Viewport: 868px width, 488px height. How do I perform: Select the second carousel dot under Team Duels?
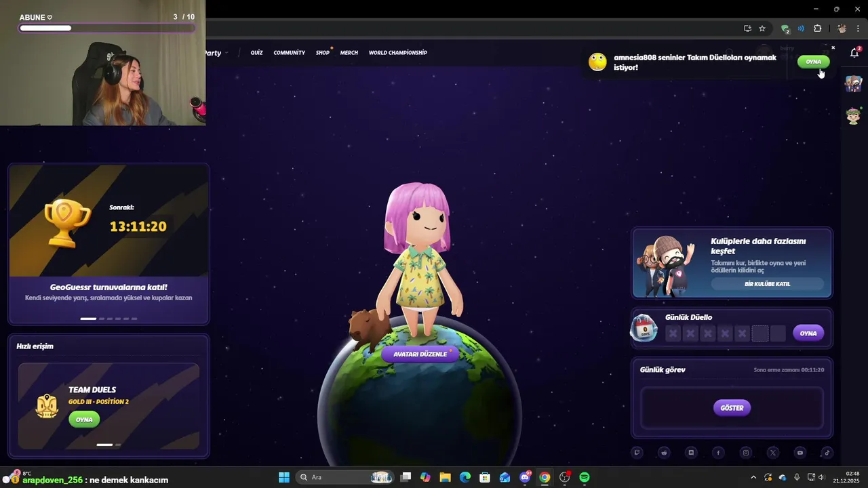[x=118, y=445]
